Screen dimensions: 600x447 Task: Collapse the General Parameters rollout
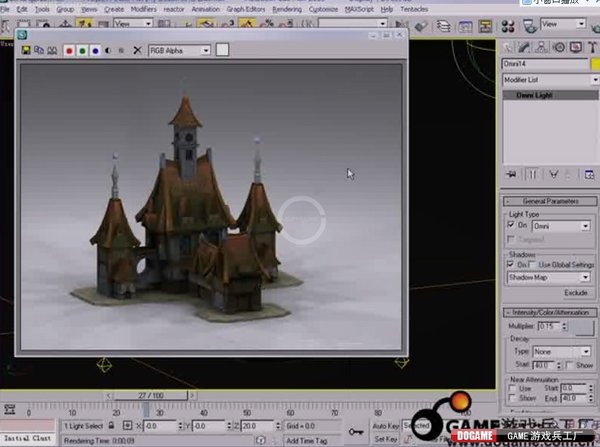point(550,201)
